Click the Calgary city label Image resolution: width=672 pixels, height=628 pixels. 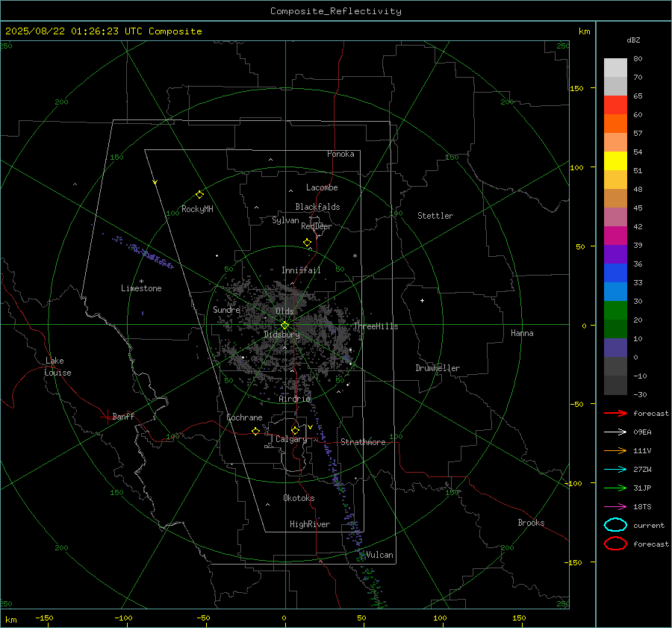pos(291,439)
